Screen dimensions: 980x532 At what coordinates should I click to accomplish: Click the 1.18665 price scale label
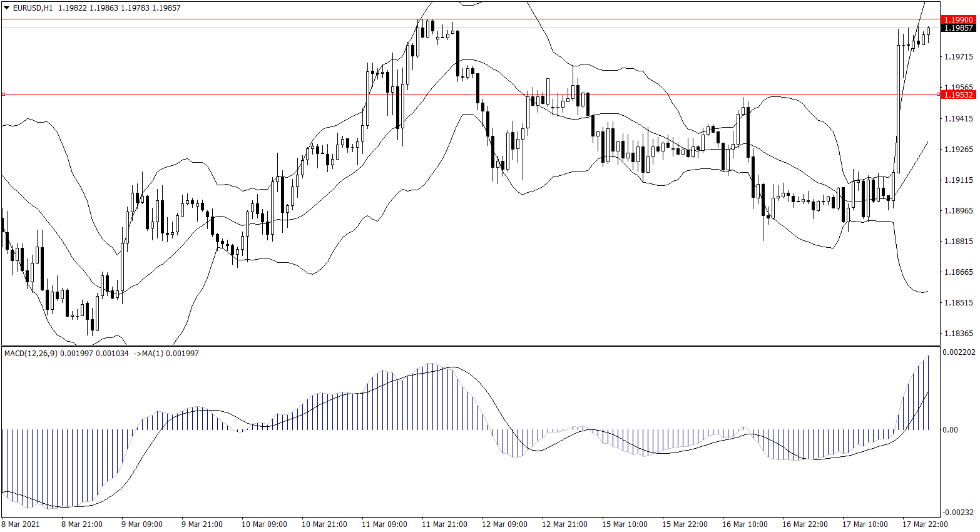[x=958, y=272]
